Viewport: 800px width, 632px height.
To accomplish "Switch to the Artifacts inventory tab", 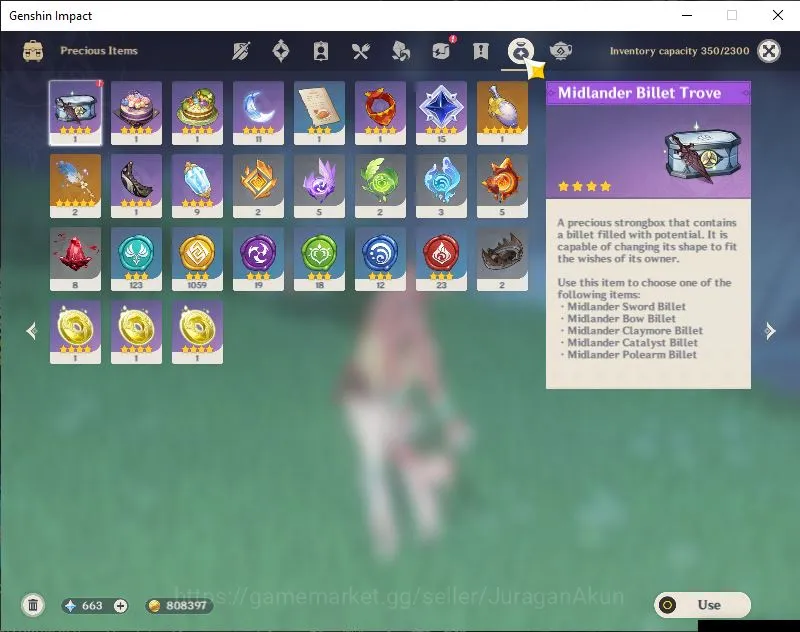I will tap(281, 51).
